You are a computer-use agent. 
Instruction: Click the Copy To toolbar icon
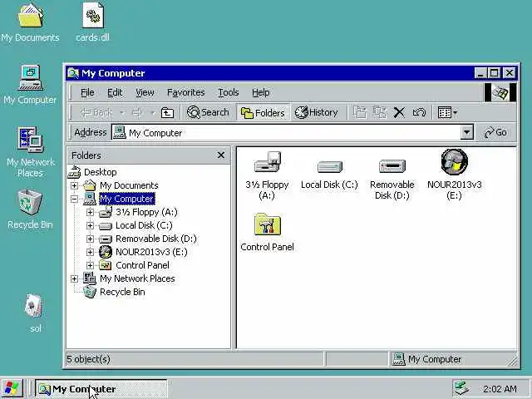(x=379, y=112)
